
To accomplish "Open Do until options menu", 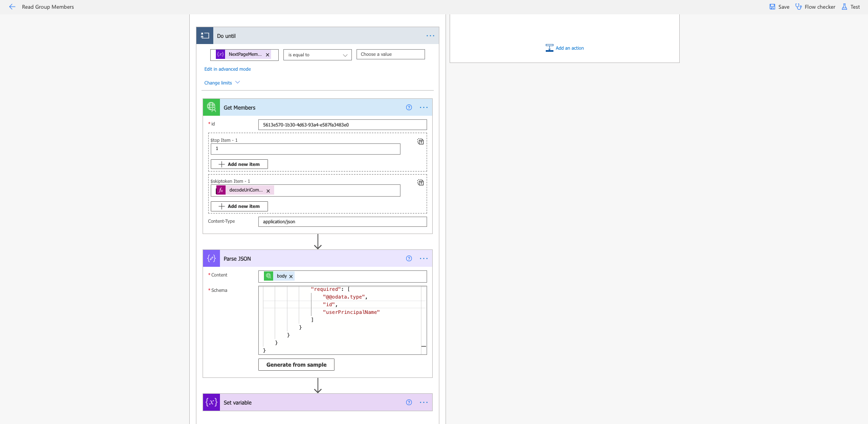I will tap(430, 36).
